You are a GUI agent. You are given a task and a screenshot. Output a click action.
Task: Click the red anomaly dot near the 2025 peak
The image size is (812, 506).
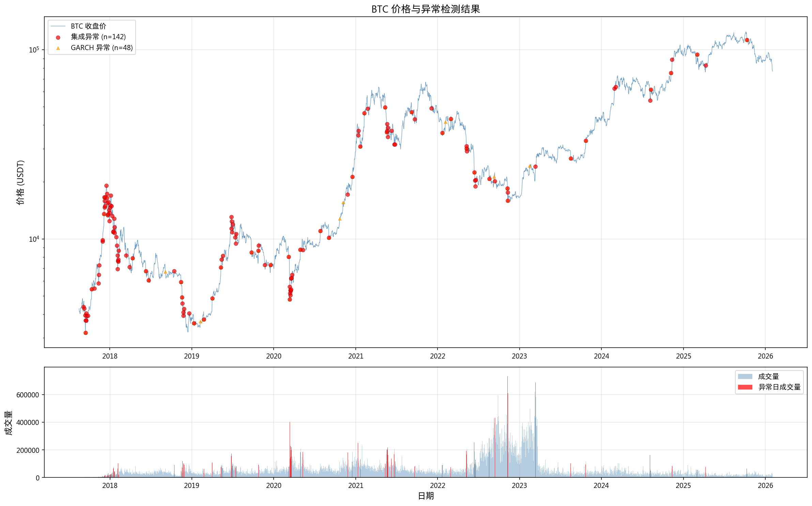point(747,40)
